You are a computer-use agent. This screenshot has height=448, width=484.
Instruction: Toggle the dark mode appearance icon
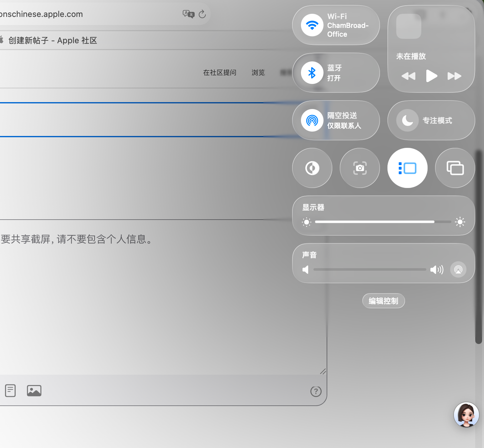312,168
